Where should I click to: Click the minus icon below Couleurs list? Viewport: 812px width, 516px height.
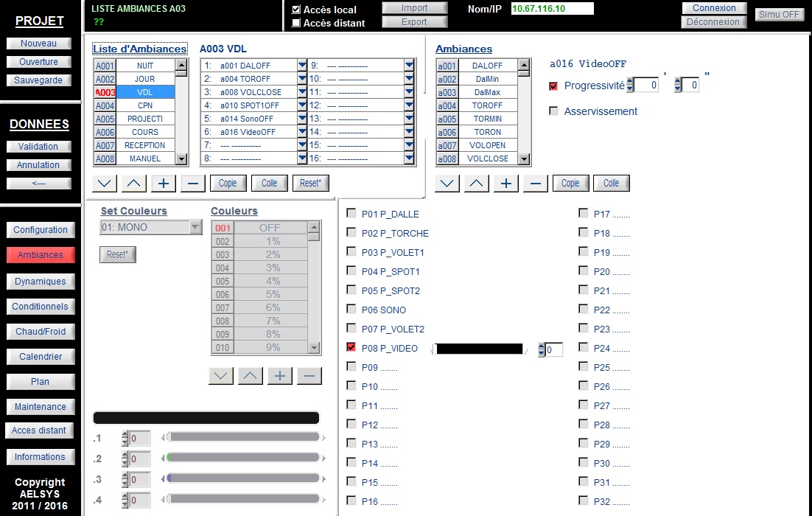[x=309, y=376]
